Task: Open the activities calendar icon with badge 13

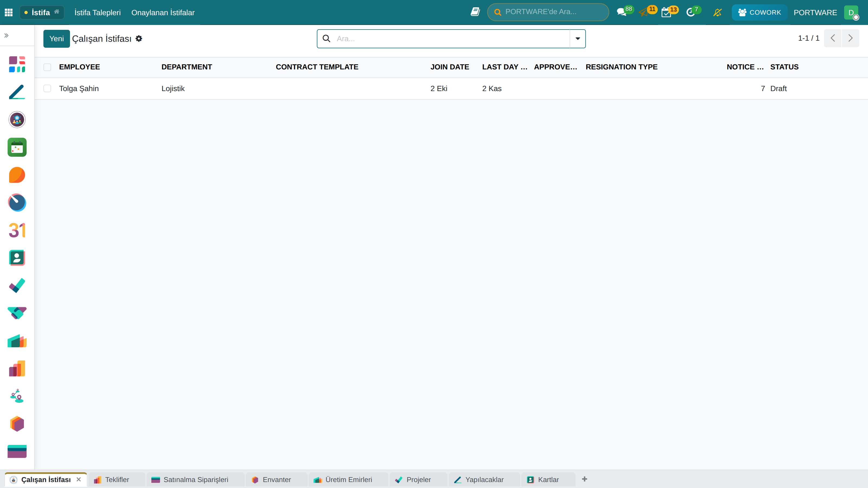Action: [666, 12]
